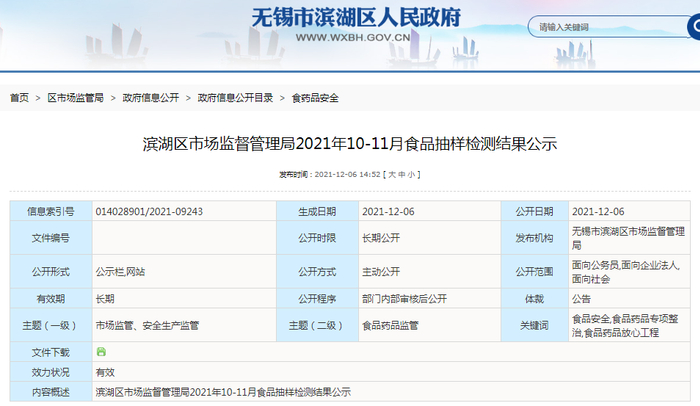
Task: Click the WWW.WXBH.GOV.CN website address text
Action: [353, 38]
